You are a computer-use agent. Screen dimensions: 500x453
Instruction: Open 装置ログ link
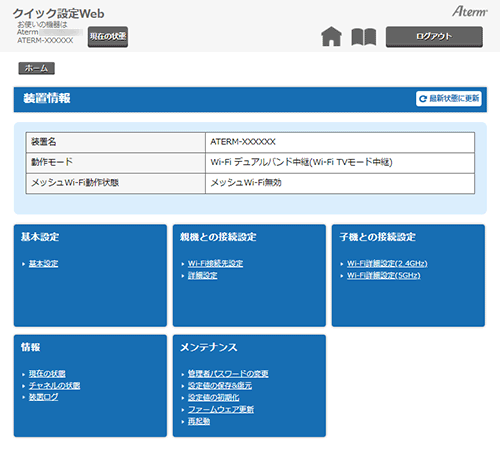pyautogui.click(x=43, y=397)
